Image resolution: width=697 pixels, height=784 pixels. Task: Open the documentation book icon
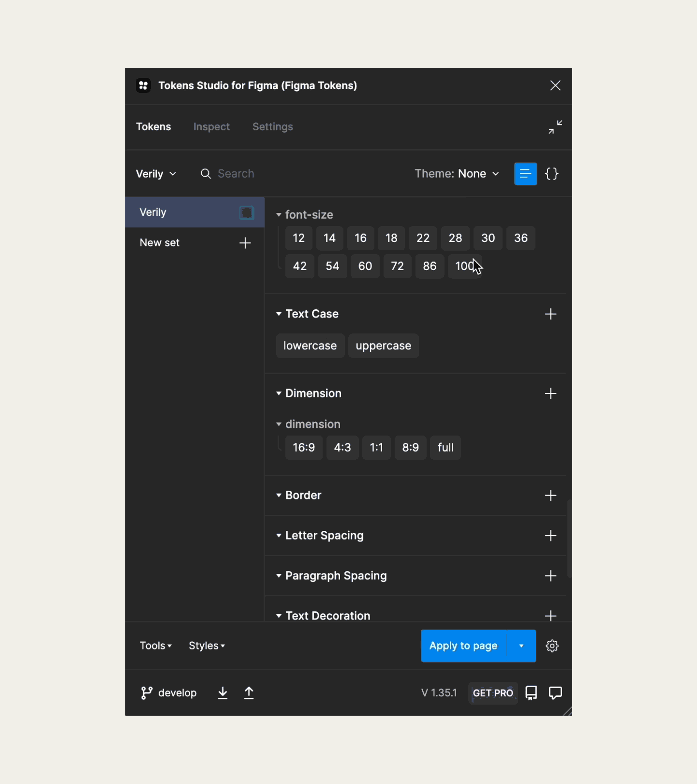[x=531, y=693]
